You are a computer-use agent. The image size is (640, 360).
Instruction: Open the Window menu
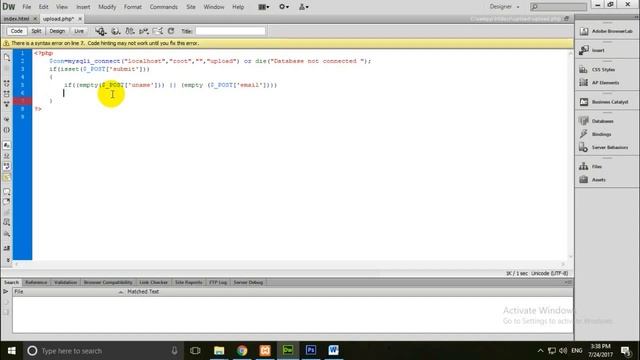(214, 7)
